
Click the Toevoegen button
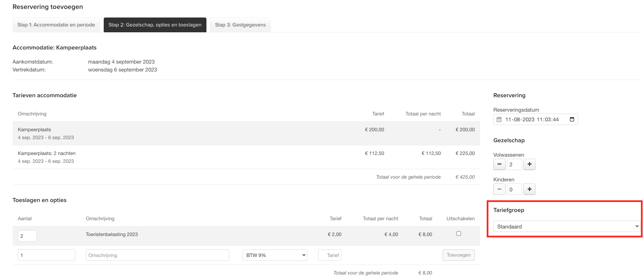pos(459,255)
